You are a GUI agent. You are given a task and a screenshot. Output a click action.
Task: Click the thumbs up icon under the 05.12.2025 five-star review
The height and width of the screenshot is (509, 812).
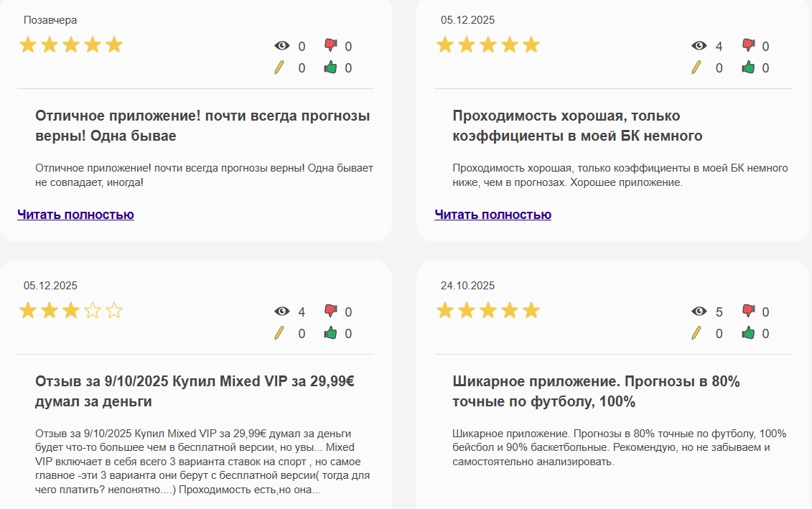(x=747, y=68)
